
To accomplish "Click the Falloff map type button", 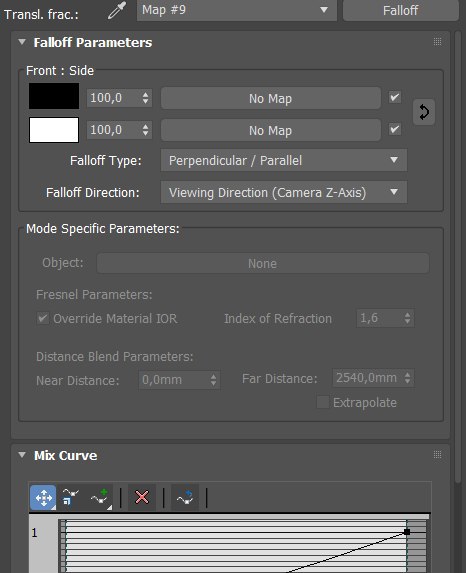I will click(401, 10).
